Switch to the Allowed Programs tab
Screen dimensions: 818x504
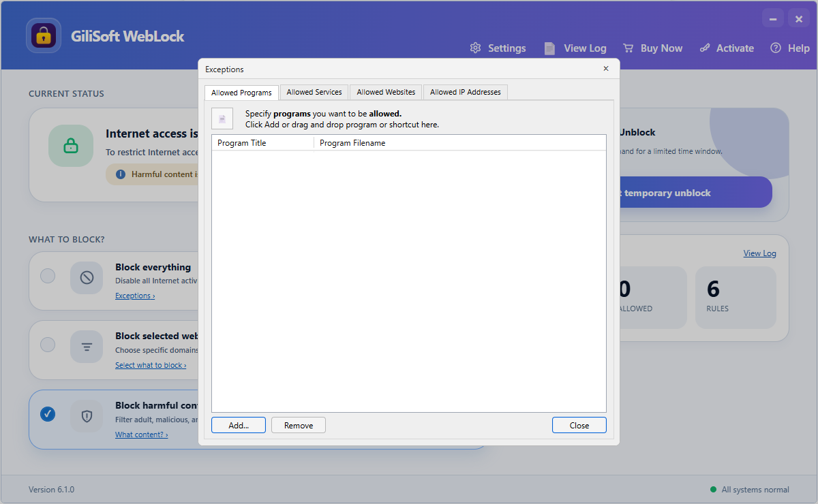241,93
